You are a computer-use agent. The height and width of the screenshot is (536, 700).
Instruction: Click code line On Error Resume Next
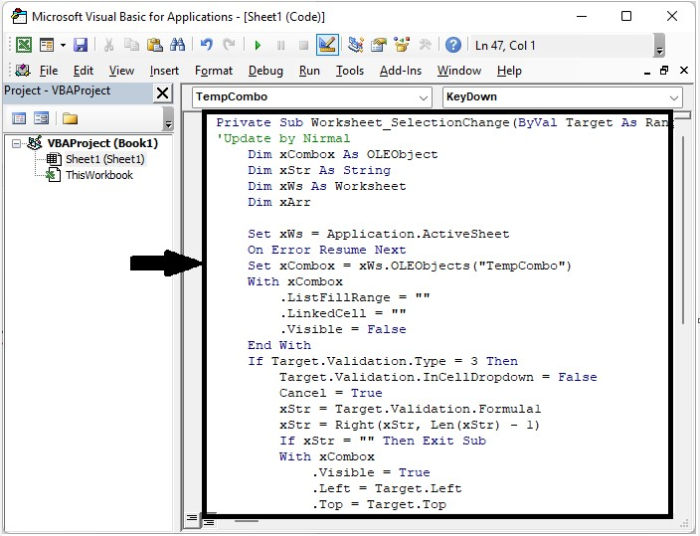327,250
